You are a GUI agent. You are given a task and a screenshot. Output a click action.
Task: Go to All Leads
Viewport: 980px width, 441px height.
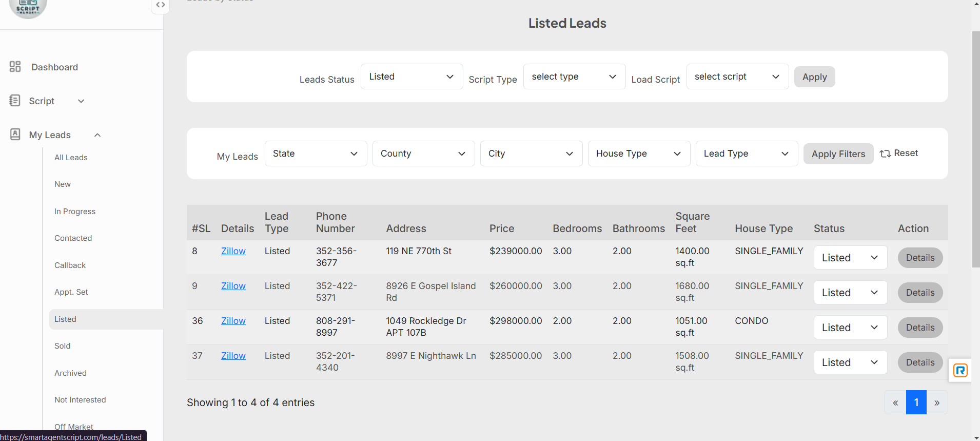71,158
